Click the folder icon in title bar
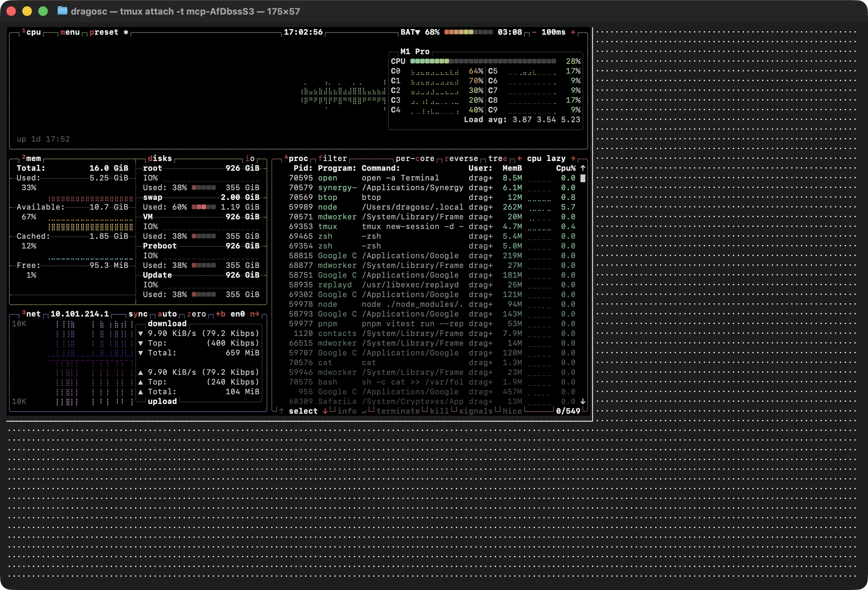 62,11
